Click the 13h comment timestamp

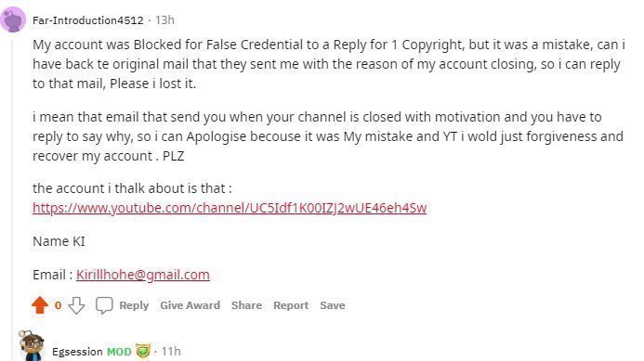click(x=164, y=20)
